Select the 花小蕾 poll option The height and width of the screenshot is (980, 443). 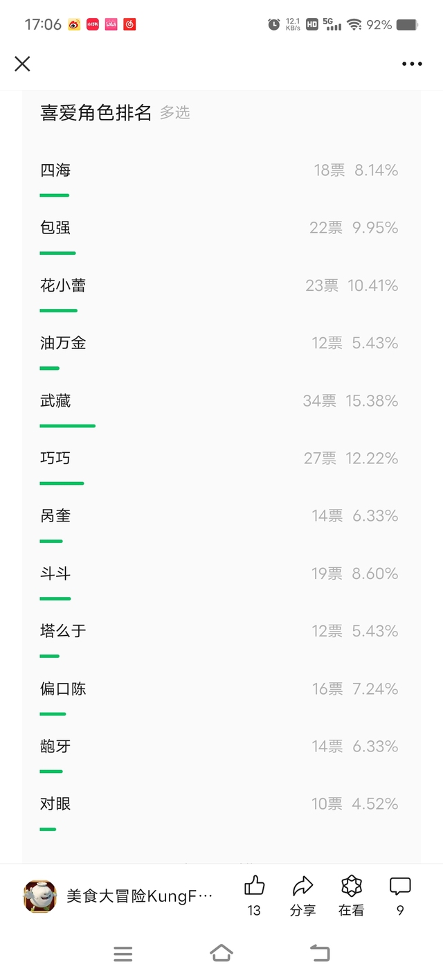click(63, 285)
